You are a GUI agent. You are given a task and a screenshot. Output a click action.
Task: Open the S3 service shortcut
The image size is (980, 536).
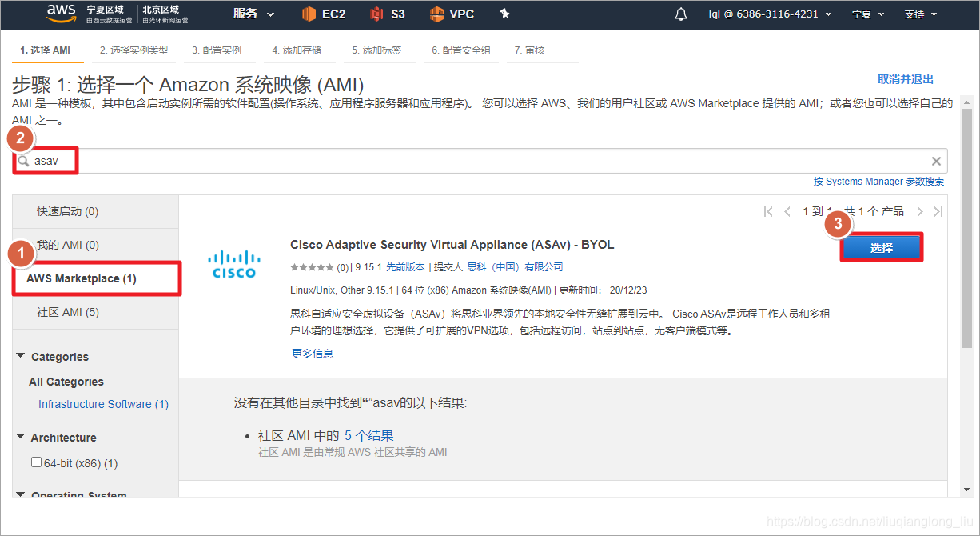[388, 14]
